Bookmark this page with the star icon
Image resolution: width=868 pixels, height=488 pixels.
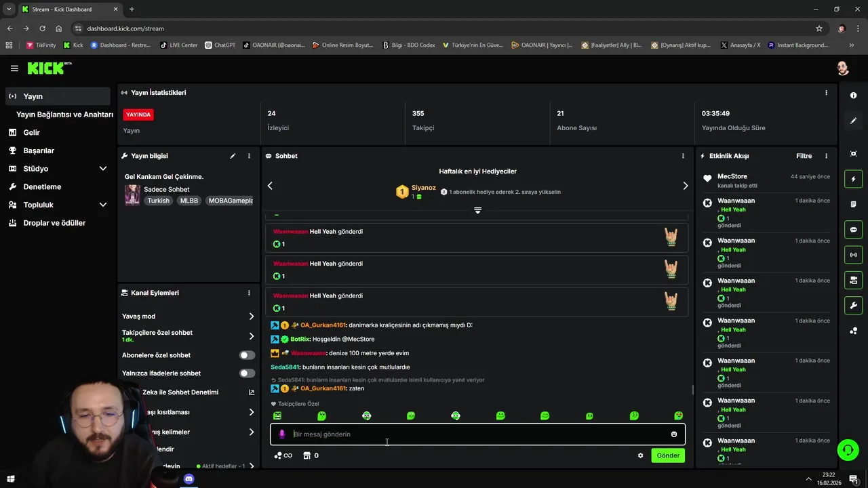819,28
